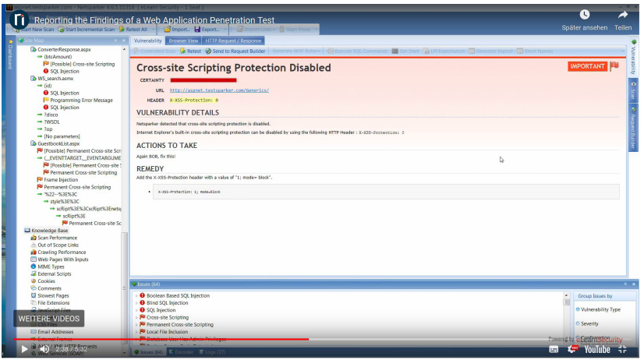Viewport: 644px width, 360px height.
Task: Play the video with the play button
Action: tap(24, 349)
